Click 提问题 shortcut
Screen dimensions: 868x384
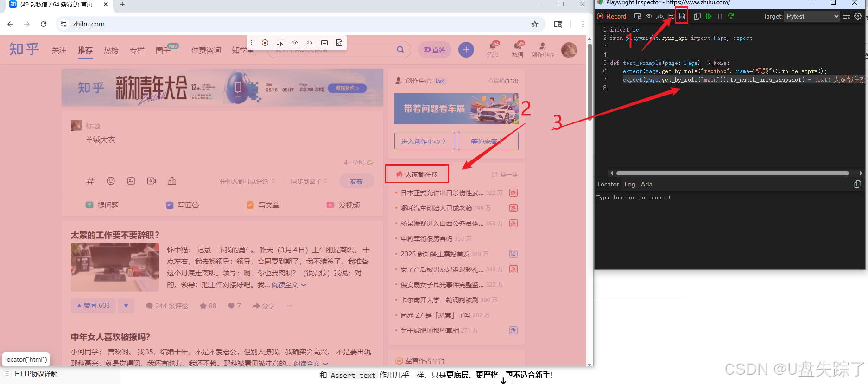click(102, 205)
